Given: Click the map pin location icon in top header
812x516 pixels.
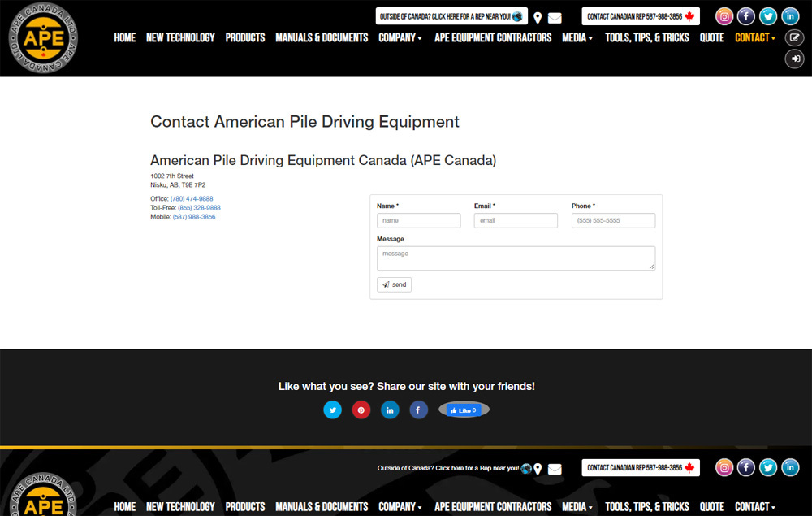Looking at the screenshot, I should [538, 18].
